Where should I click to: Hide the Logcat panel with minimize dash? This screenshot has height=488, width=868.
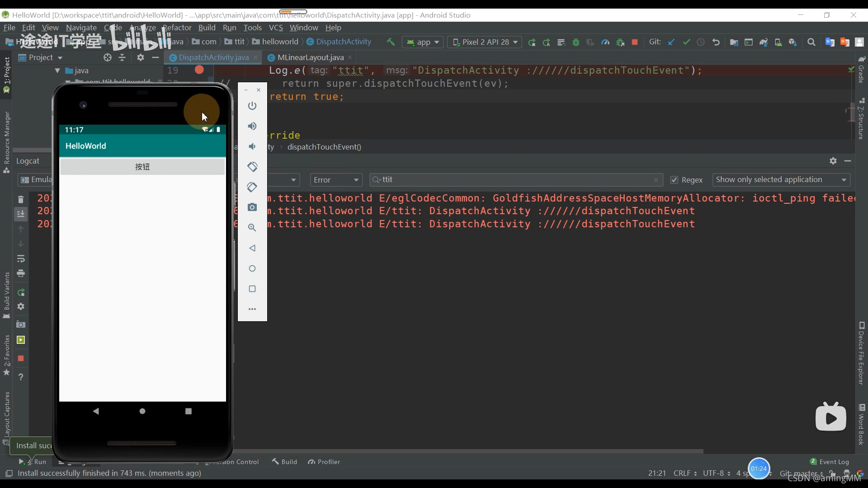pyautogui.click(x=848, y=161)
